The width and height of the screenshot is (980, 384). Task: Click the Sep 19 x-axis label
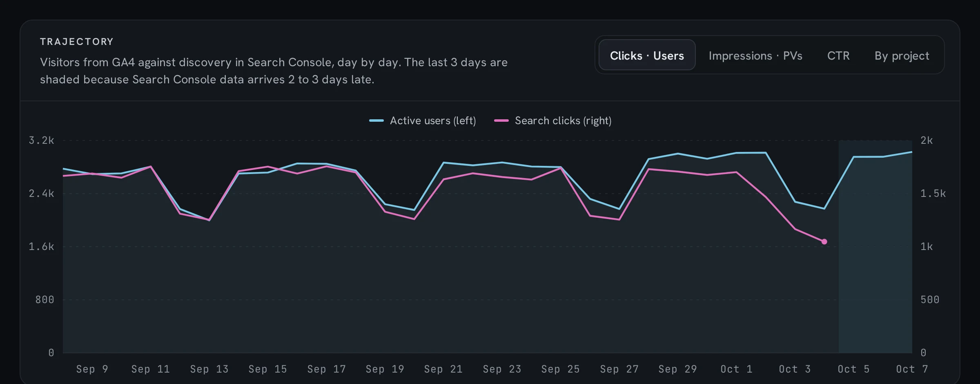pyautogui.click(x=385, y=369)
